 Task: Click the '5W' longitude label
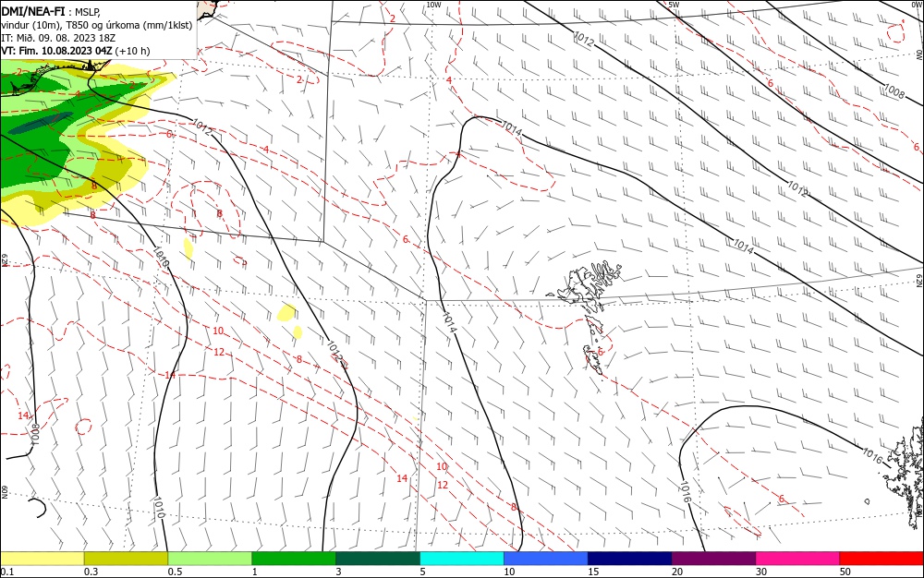tap(675, 5)
